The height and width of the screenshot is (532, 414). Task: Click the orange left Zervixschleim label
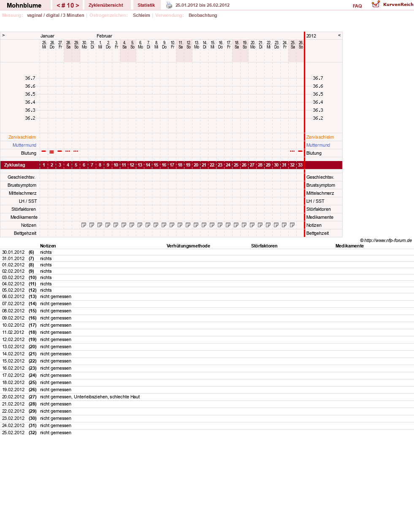[22, 137]
